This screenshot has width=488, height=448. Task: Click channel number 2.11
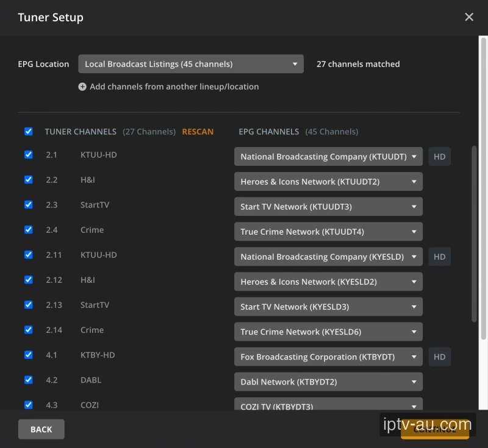click(54, 255)
